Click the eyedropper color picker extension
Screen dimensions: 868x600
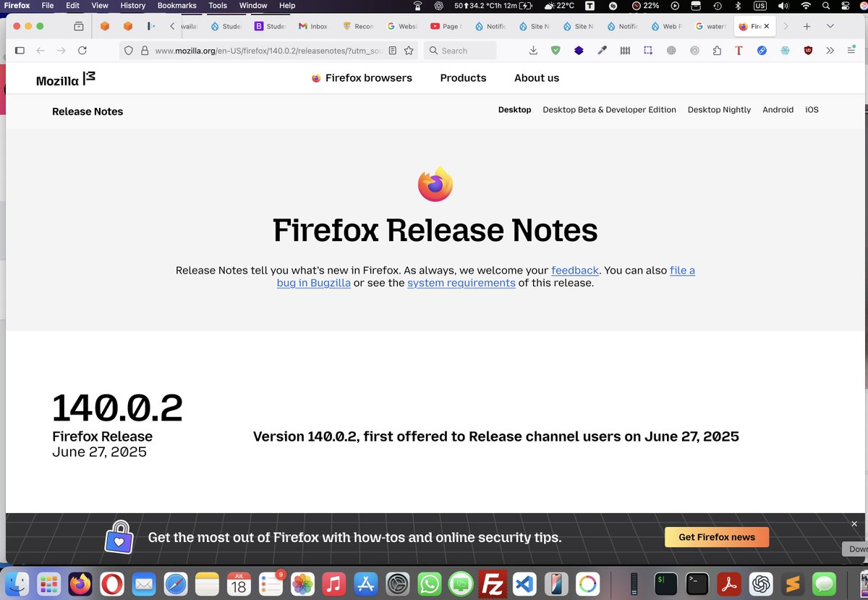602,51
